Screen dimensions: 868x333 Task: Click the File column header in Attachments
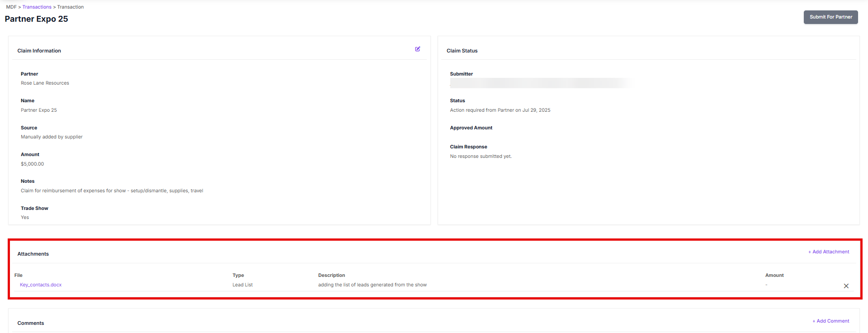(x=19, y=275)
